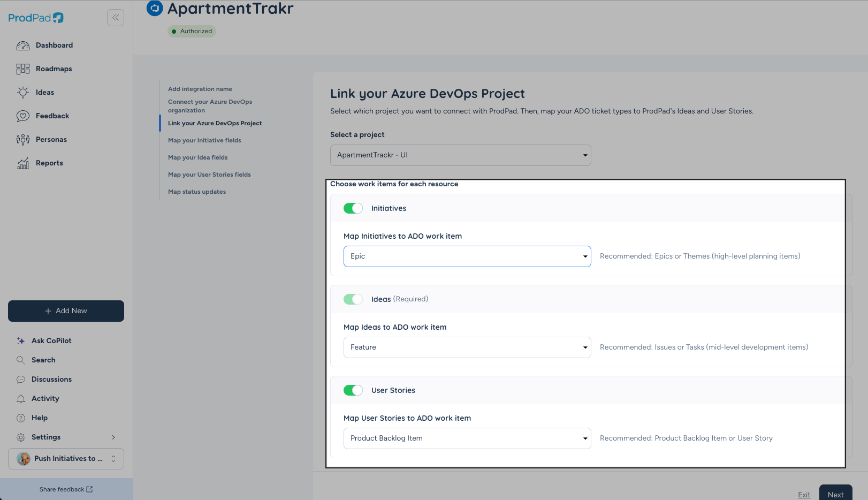Open the Select a project dropdown
868x500 pixels.
(x=461, y=155)
